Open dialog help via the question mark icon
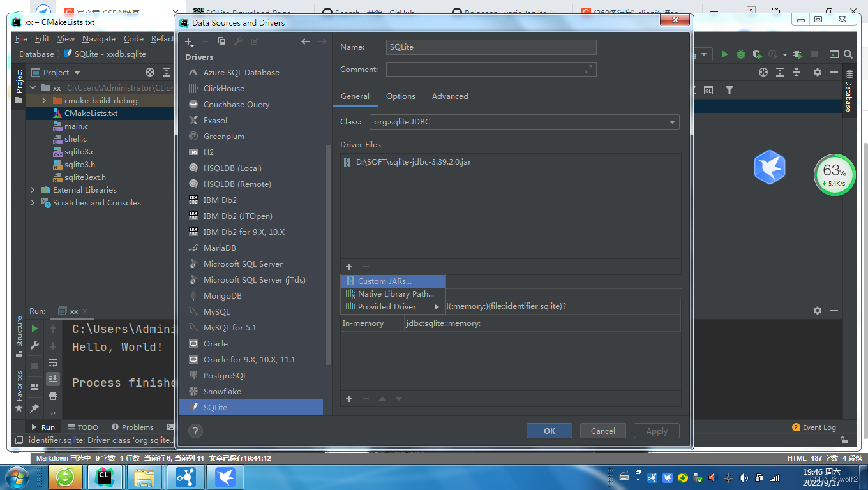Image resolution: width=868 pixels, height=490 pixels. pyautogui.click(x=195, y=431)
